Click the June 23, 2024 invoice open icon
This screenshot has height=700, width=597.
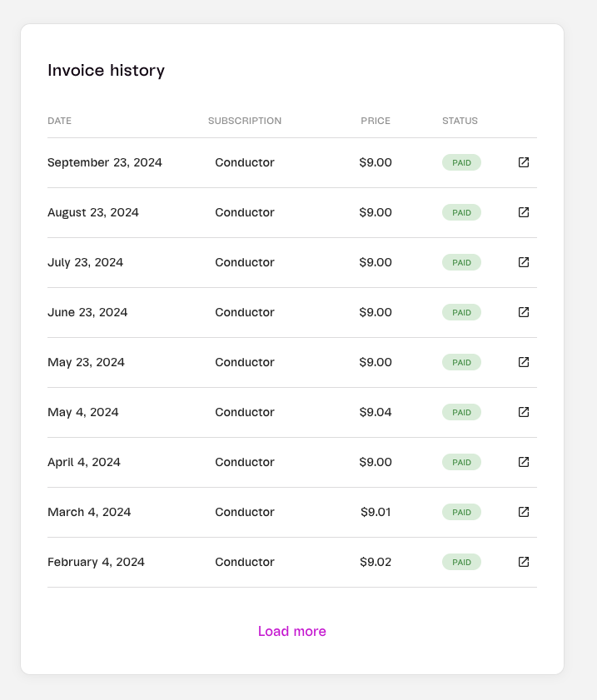pyautogui.click(x=524, y=312)
